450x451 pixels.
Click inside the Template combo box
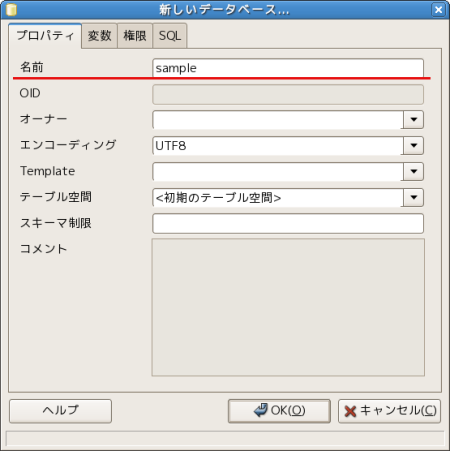click(278, 171)
